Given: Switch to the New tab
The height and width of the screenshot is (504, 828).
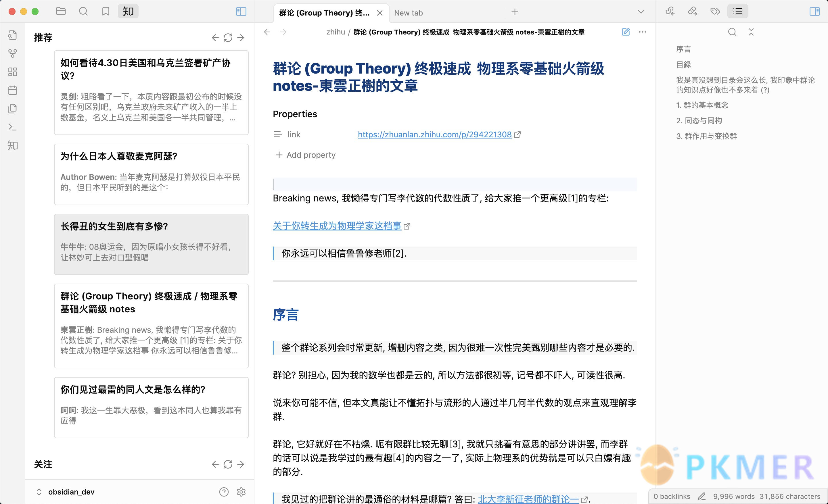Looking at the screenshot, I should coord(408,13).
